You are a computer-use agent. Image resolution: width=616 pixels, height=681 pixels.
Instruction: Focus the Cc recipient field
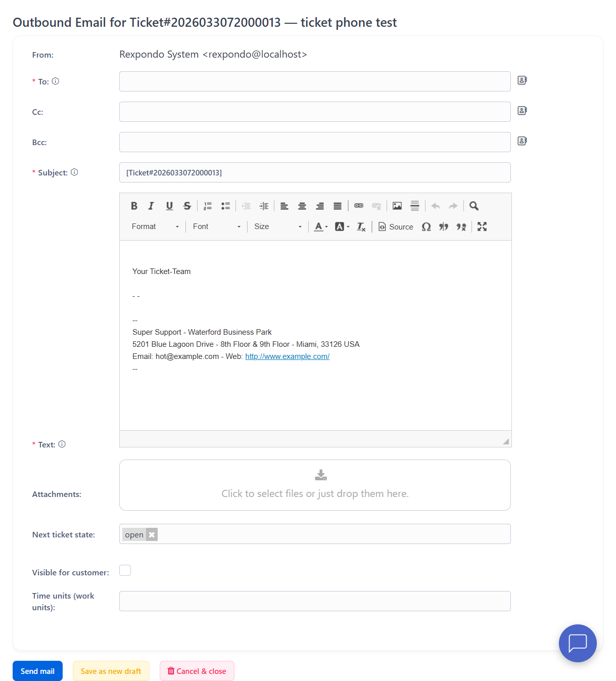[x=315, y=112]
